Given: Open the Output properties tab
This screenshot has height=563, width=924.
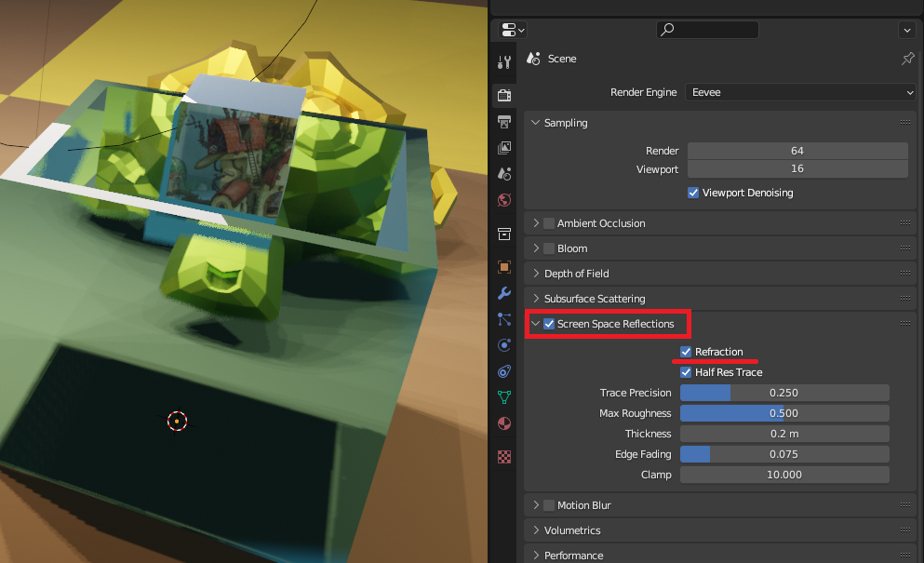Looking at the screenshot, I should 503,122.
